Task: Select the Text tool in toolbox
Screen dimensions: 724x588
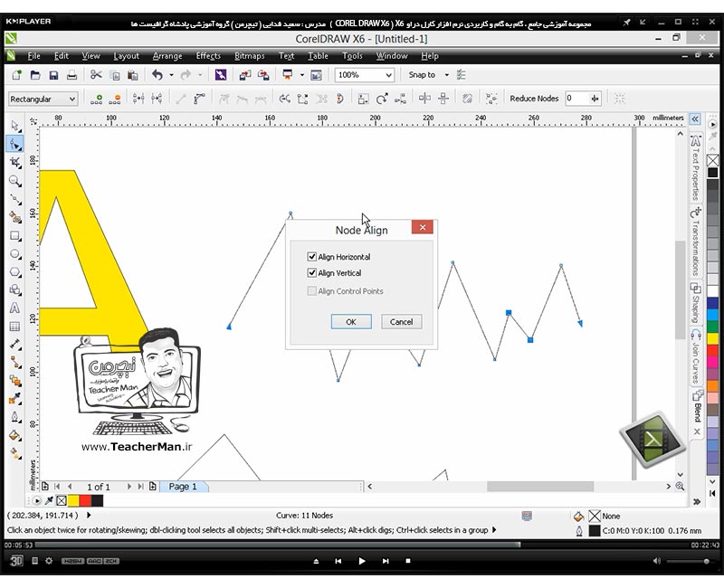Action: (x=14, y=308)
